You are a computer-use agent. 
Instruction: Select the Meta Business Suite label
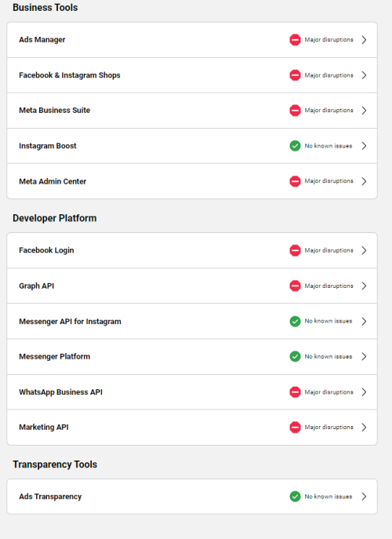click(x=55, y=111)
